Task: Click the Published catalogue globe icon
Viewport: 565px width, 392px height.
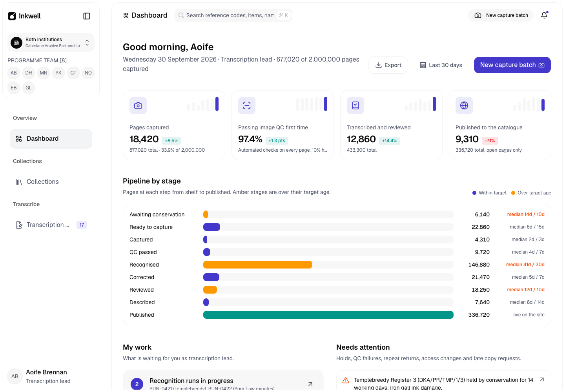Action: pyautogui.click(x=464, y=105)
